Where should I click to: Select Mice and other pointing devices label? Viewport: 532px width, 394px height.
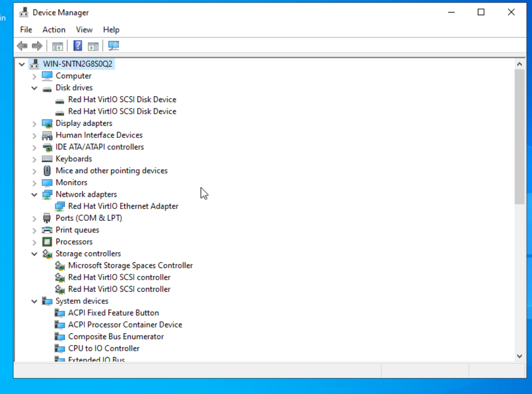pyautogui.click(x=112, y=171)
